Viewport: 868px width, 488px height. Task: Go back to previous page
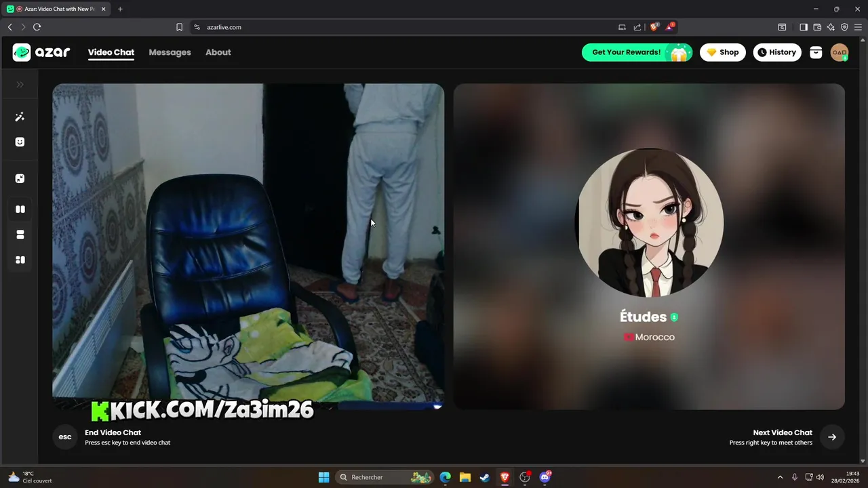pos(9,27)
